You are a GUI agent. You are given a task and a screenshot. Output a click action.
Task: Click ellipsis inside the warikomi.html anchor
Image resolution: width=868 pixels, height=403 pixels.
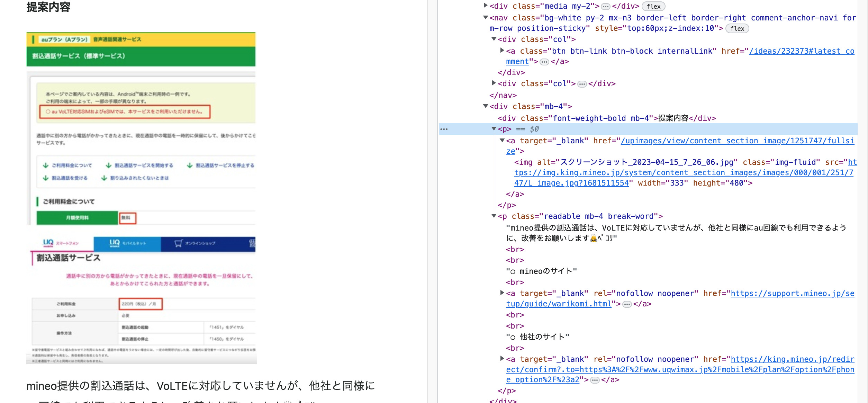pos(627,304)
